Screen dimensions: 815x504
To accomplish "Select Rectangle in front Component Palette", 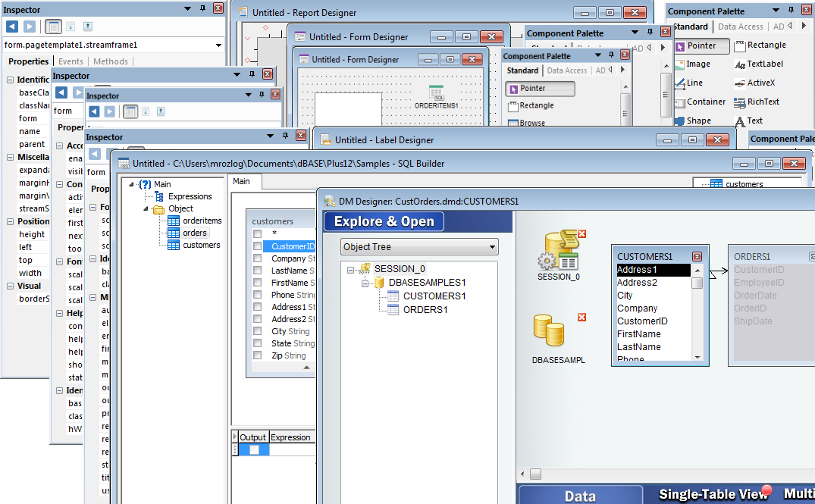I will click(x=531, y=105).
